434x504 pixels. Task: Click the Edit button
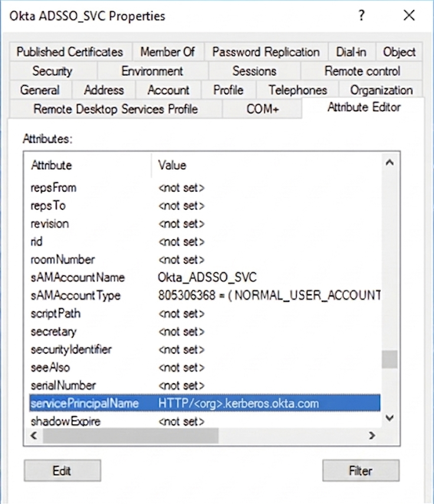[63, 470]
